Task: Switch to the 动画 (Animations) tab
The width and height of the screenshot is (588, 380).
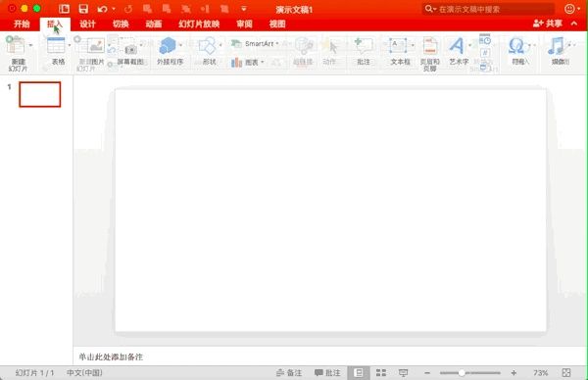Action: [x=154, y=24]
